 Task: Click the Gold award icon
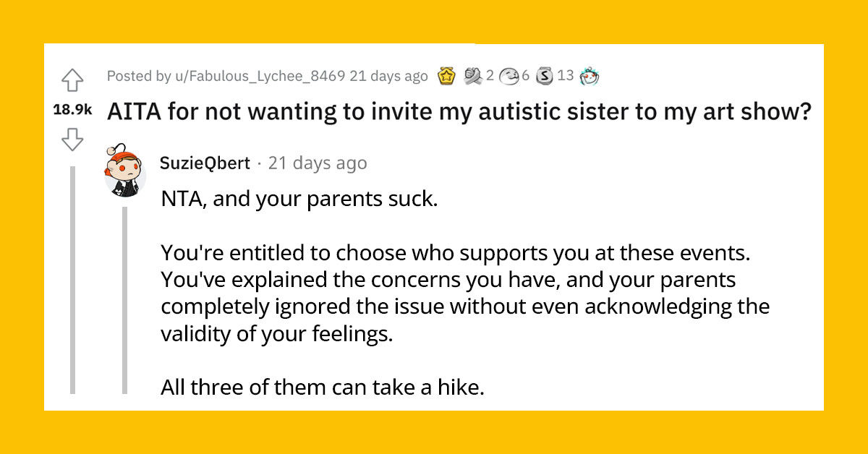coord(447,75)
